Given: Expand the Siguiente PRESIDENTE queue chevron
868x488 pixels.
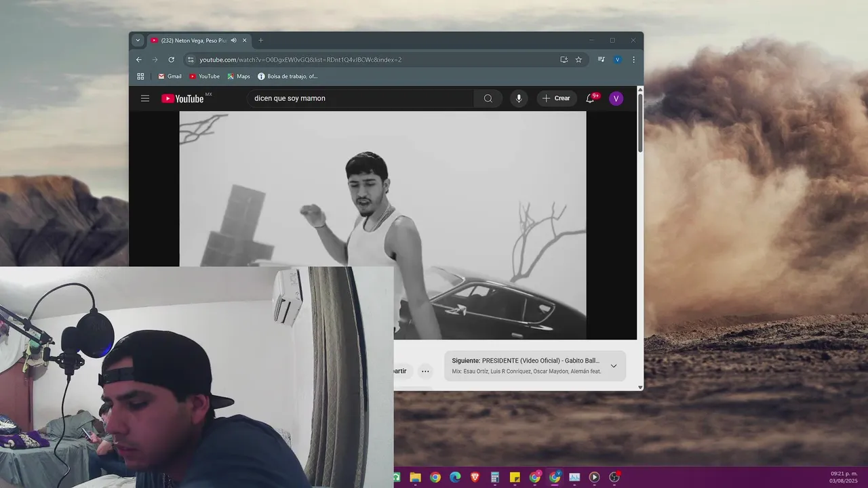Looking at the screenshot, I should (614, 366).
